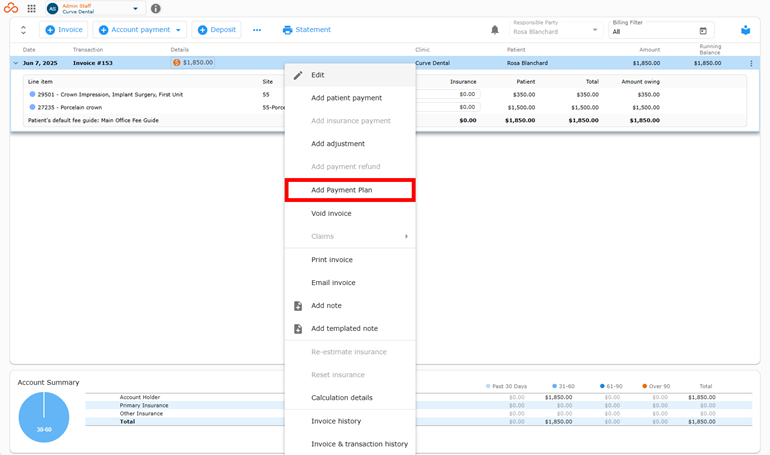Click the Deposit button

click(x=217, y=30)
